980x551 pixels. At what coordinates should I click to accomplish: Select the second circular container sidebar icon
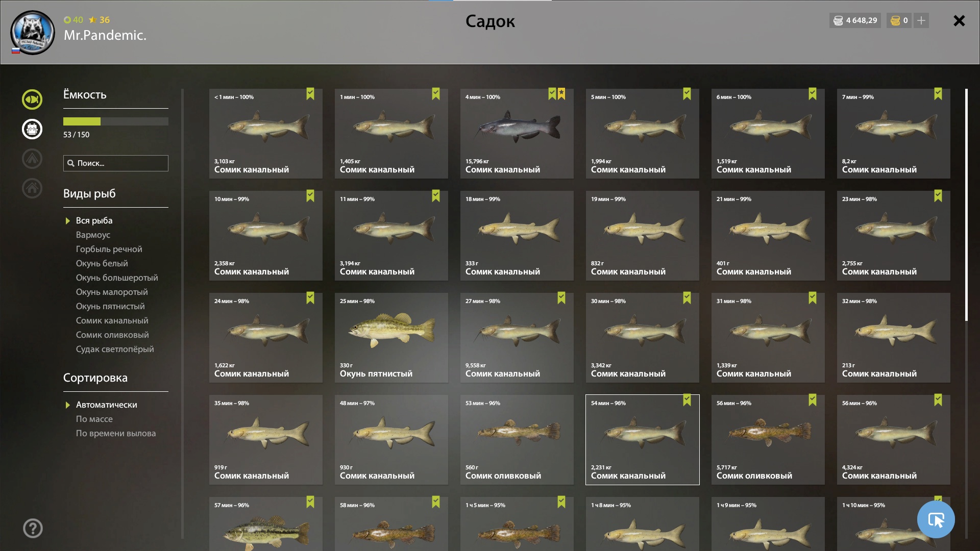32,129
